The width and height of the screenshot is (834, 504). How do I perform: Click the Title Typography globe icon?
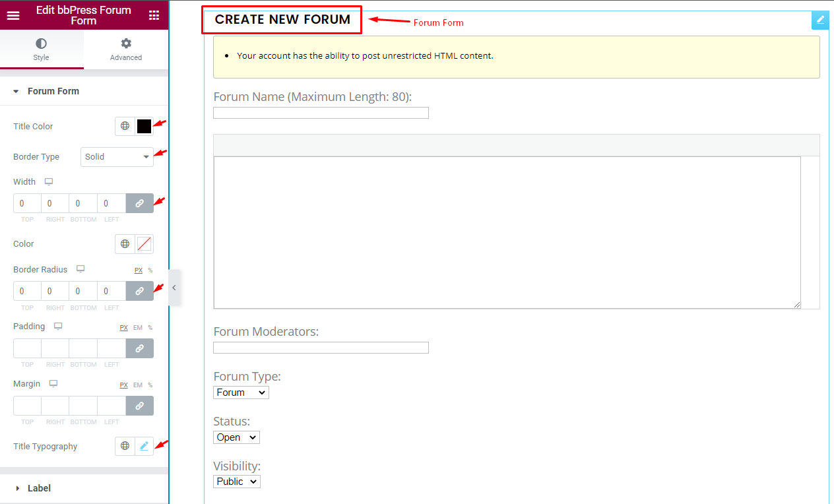(125, 446)
